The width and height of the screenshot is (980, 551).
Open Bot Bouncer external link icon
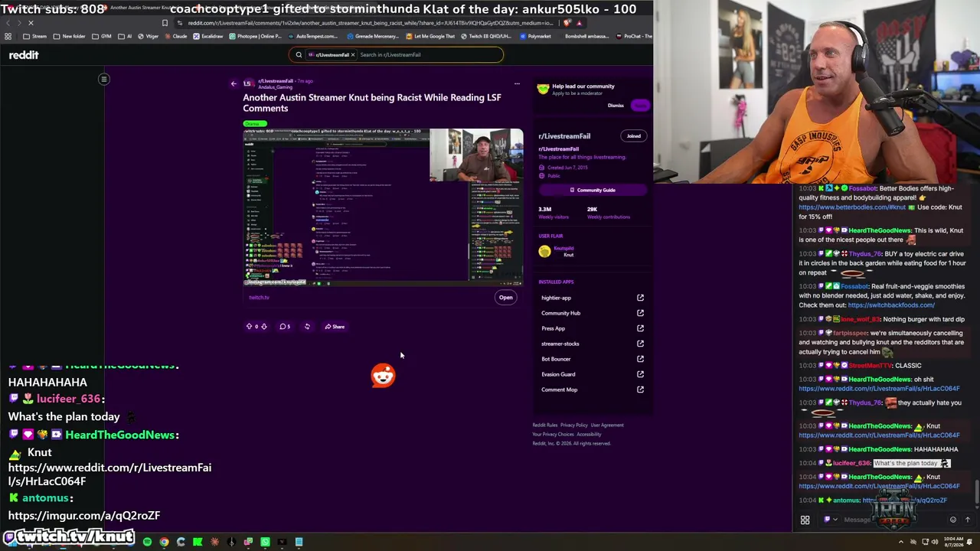(x=640, y=359)
